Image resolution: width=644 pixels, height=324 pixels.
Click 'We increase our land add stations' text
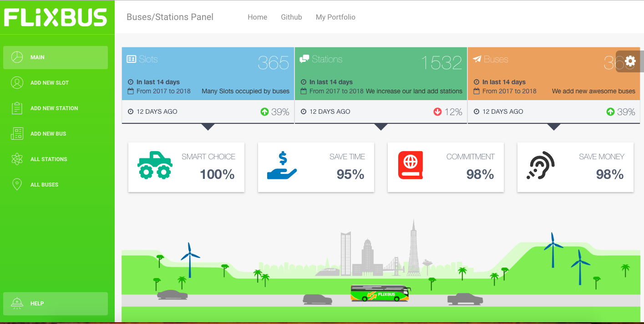coord(414,91)
